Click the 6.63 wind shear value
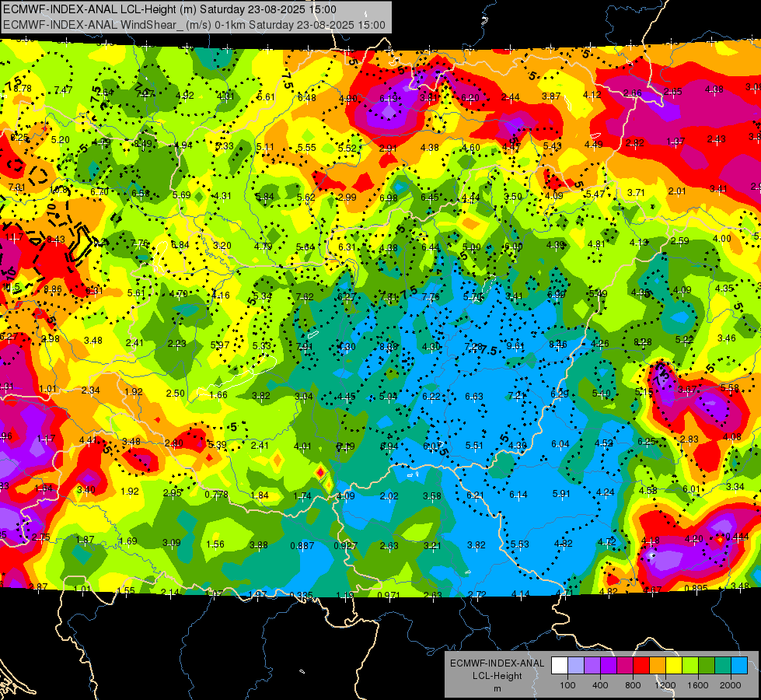 click(x=474, y=397)
